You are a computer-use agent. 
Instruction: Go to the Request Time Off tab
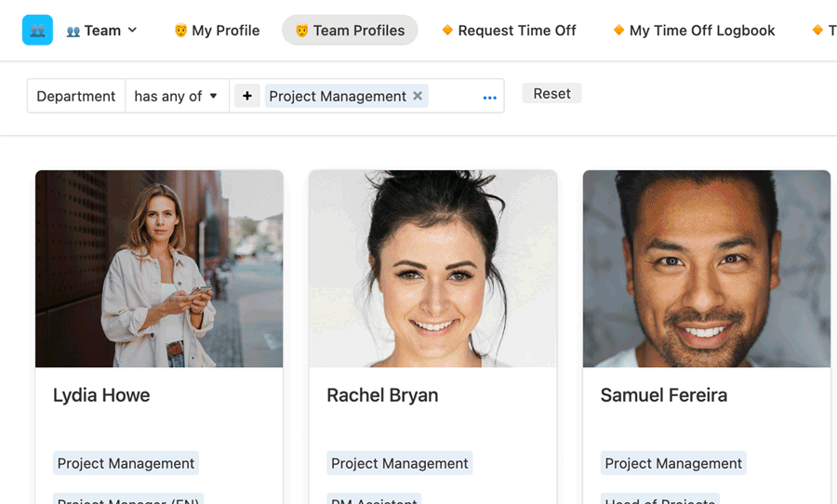[509, 31]
